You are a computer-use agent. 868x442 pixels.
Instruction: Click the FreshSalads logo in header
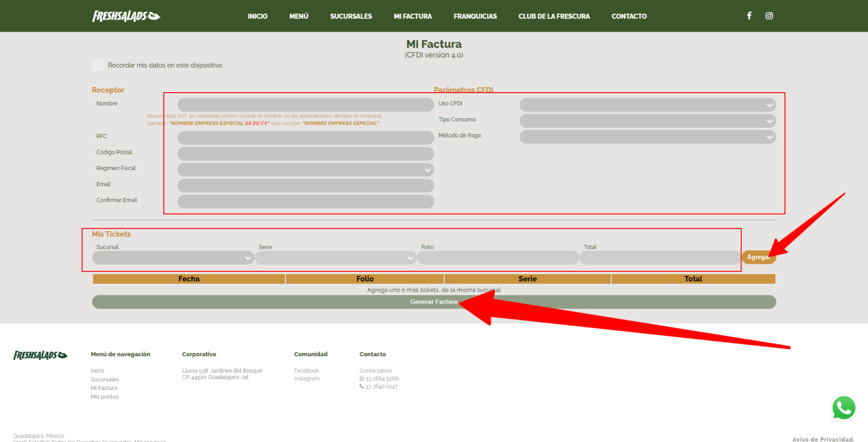tap(126, 16)
